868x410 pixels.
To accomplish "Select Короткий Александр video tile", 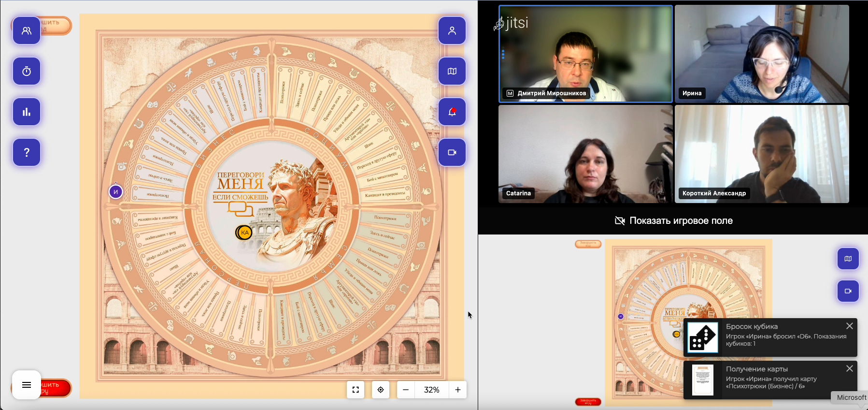I will pos(762,154).
